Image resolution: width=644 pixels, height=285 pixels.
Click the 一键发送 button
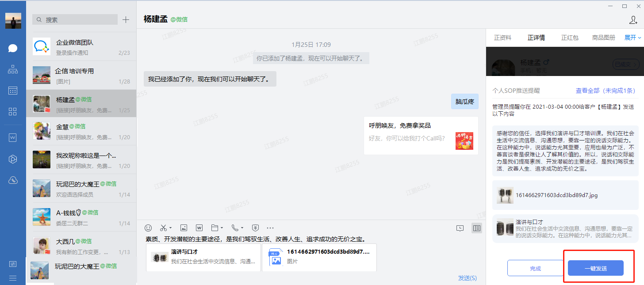[x=596, y=268]
